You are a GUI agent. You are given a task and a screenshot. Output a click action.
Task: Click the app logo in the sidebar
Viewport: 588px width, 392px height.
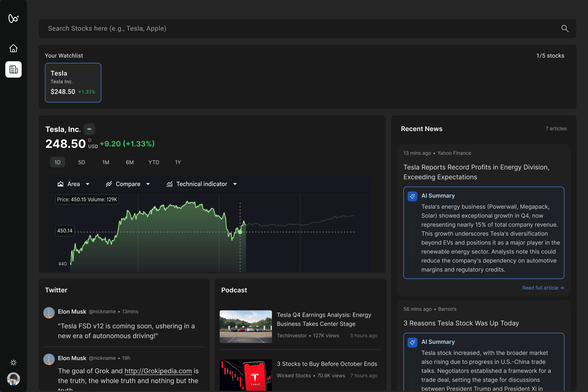coord(13,19)
